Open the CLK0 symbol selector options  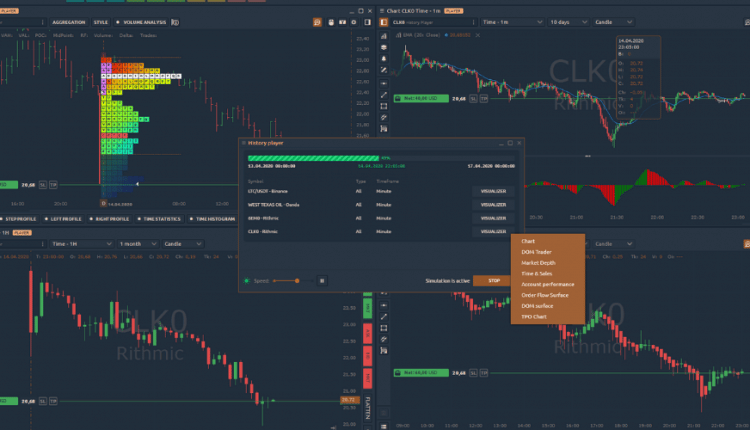pyautogui.click(x=474, y=22)
